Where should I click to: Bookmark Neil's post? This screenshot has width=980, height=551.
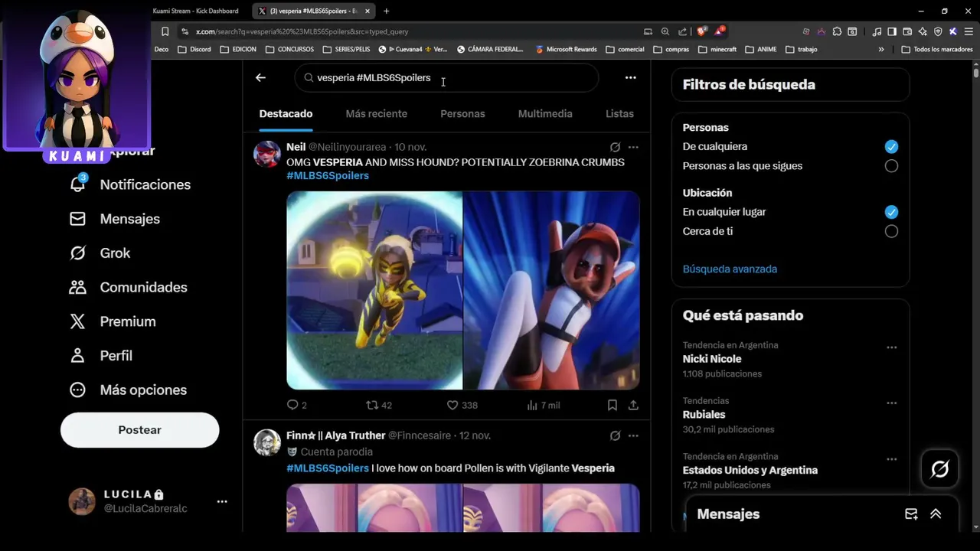(x=612, y=405)
